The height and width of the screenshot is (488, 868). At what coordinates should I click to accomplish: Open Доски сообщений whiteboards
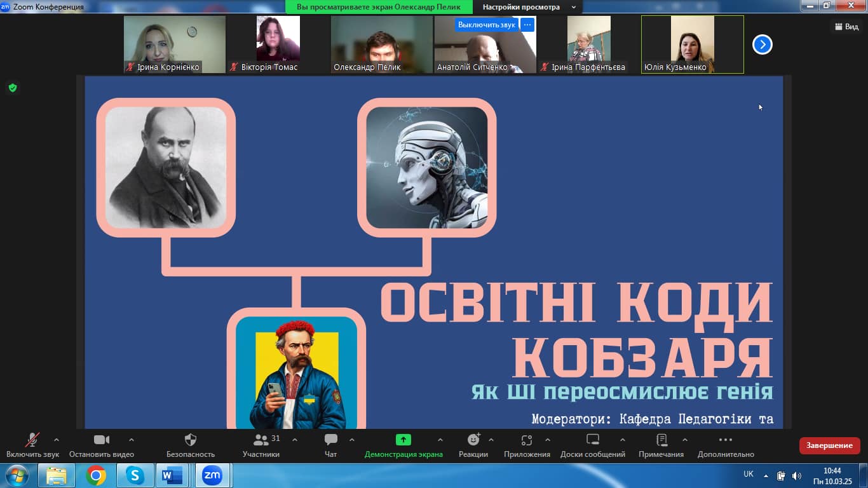click(x=593, y=445)
